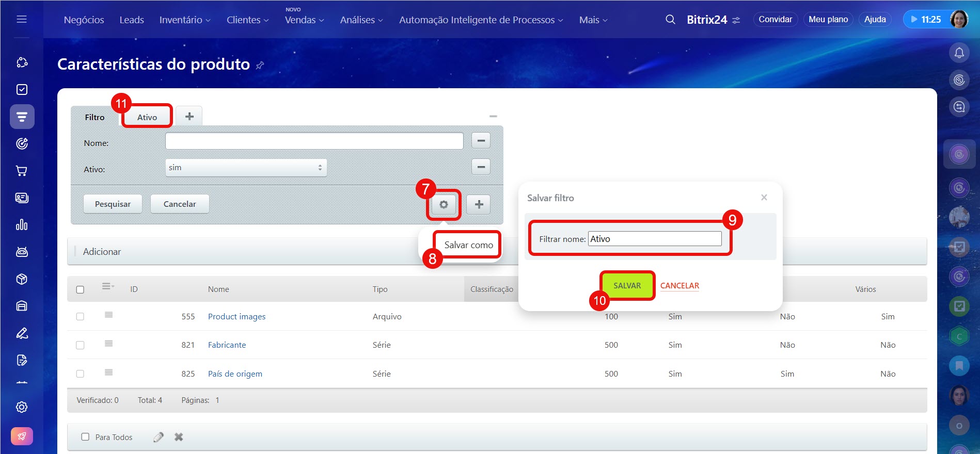Image resolution: width=980 pixels, height=454 pixels.
Task: Click the pencil edit icon near Para Todos
Action: coord(159,437)
